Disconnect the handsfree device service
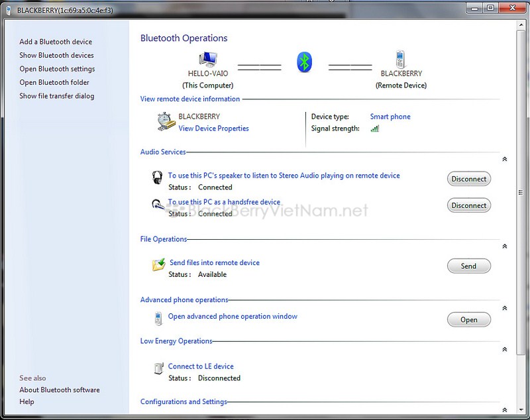530x420 pixels. pos(469,205)
